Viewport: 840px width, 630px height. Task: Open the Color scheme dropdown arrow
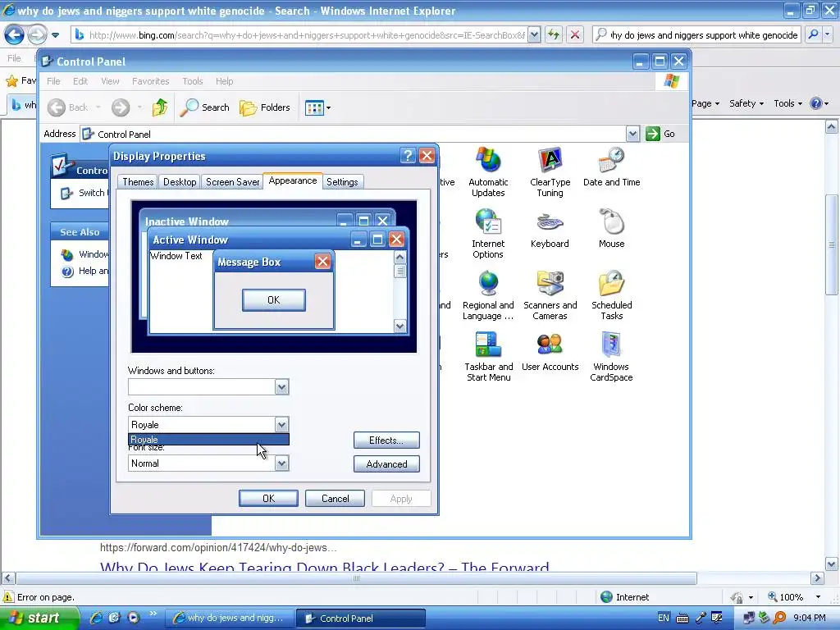pyautogui.click(x=282, y=425)
